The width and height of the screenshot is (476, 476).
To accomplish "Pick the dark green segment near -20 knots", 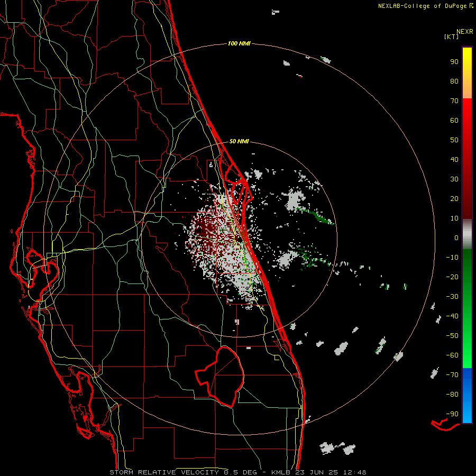I will 467,270.
